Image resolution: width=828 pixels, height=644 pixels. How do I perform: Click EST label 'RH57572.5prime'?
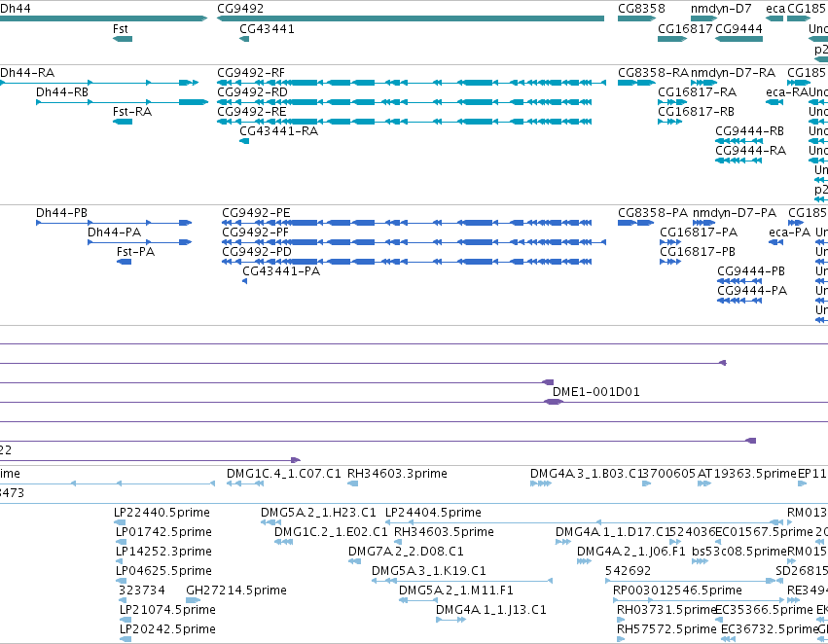[x=666, y=629]
